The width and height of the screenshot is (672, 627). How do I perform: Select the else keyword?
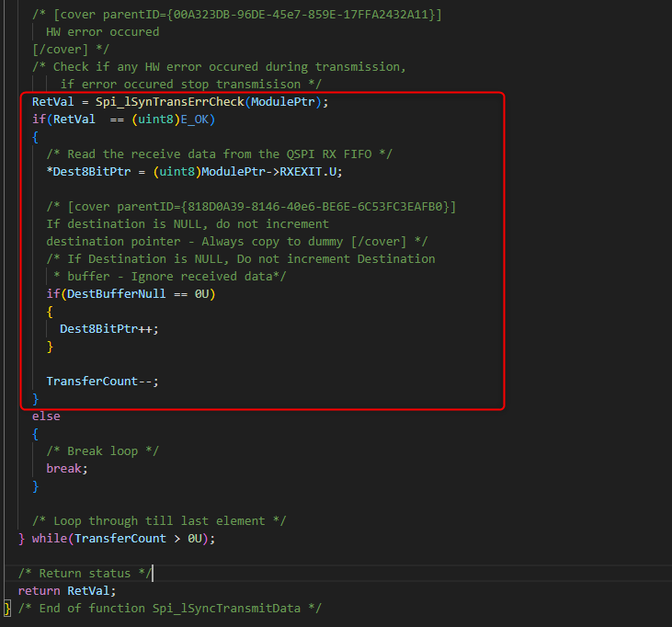[x=46, y=416]
